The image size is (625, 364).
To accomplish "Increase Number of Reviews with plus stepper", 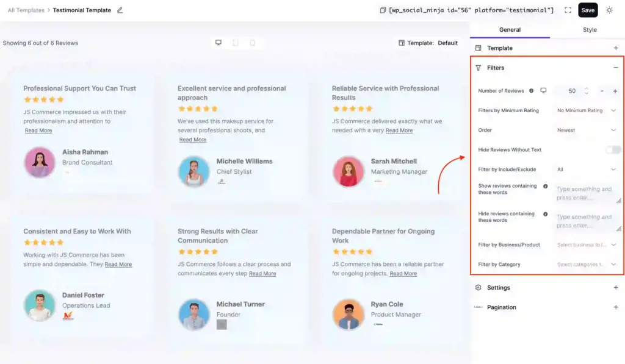I will (x=615, y=90).
